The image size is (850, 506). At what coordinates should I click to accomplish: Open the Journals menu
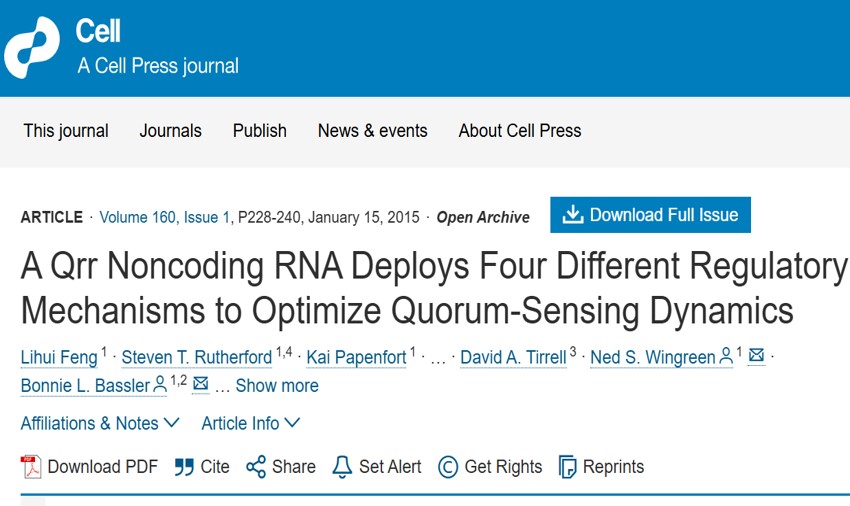(170, 131)
